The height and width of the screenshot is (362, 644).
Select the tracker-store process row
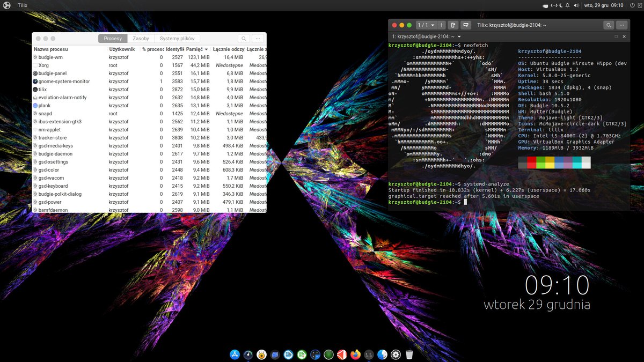(x=149, y=138)
